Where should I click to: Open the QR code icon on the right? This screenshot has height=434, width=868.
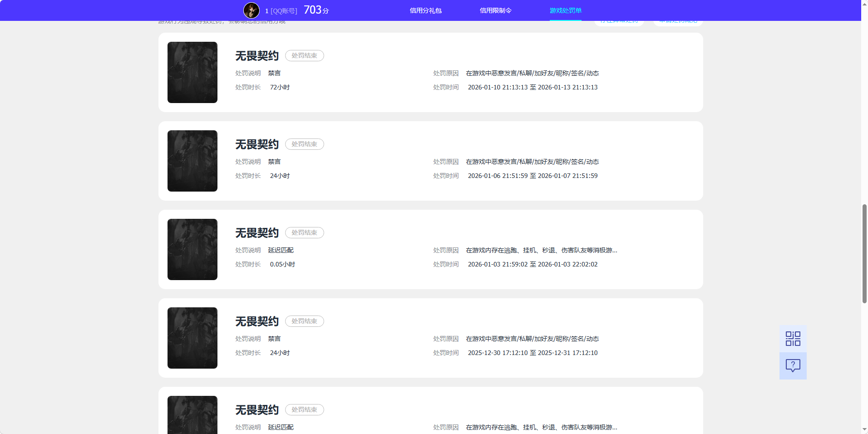pyautogui.click(x=793, y=339)
